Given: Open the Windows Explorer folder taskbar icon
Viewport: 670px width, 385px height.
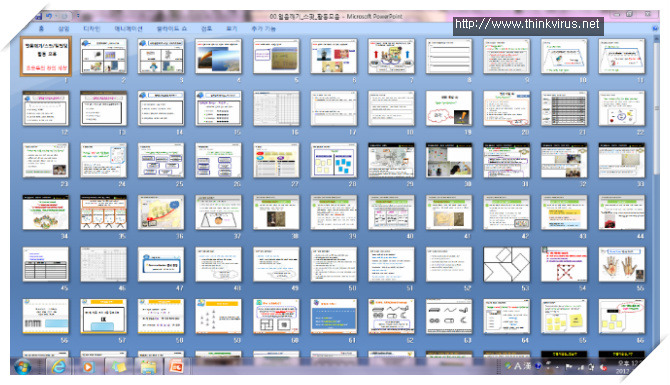Looking at the screenshot, I should click(x=148, y=367).
